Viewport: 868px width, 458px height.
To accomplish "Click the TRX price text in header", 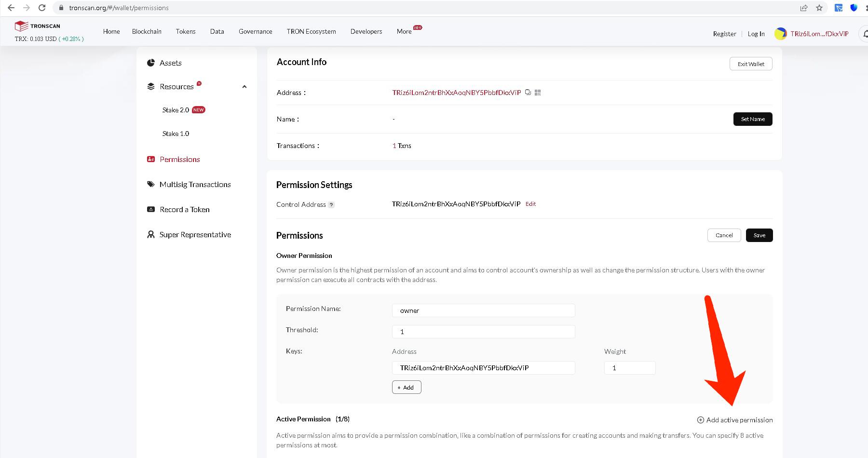I will point(49,39).
